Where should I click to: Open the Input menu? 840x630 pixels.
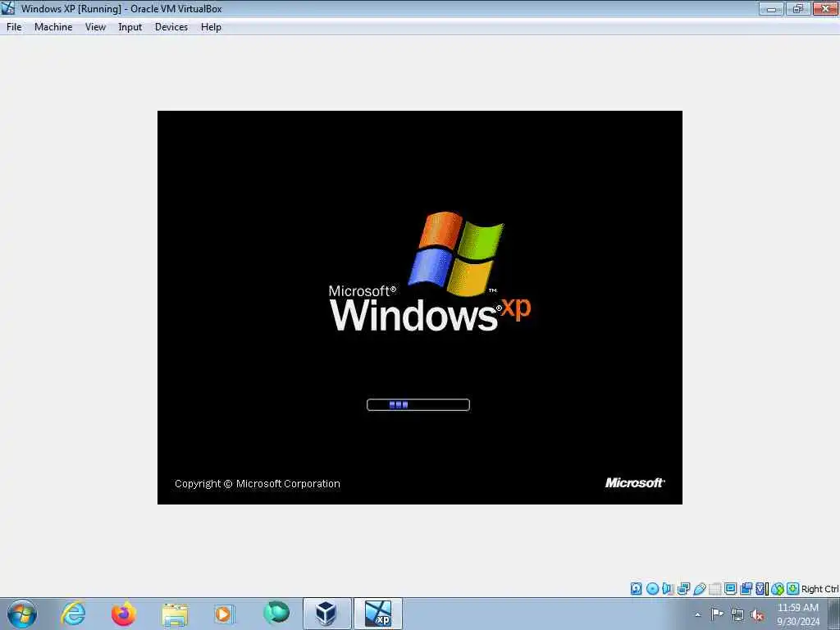click(x=130, y=27)
